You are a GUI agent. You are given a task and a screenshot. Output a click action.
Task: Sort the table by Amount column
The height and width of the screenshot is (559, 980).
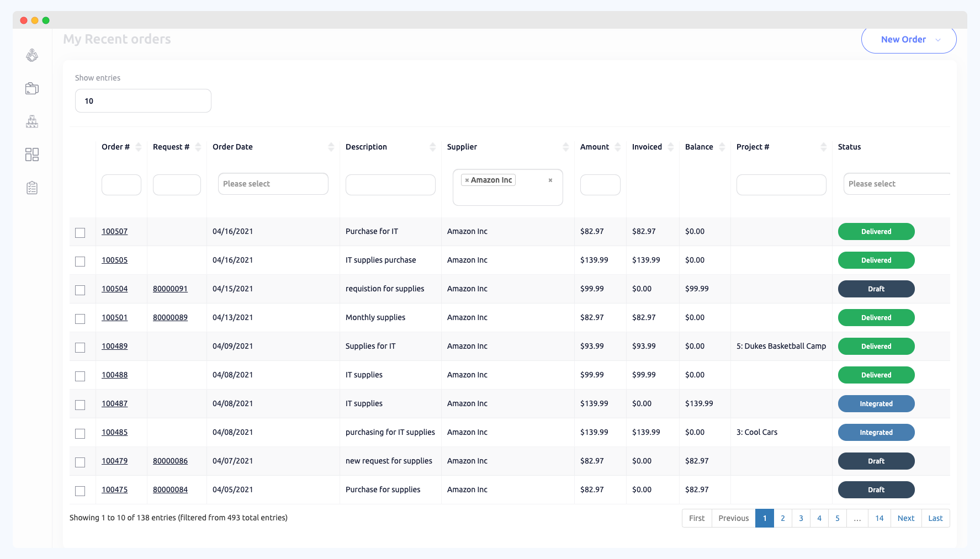pyautogui.click(x=617, y=147)
